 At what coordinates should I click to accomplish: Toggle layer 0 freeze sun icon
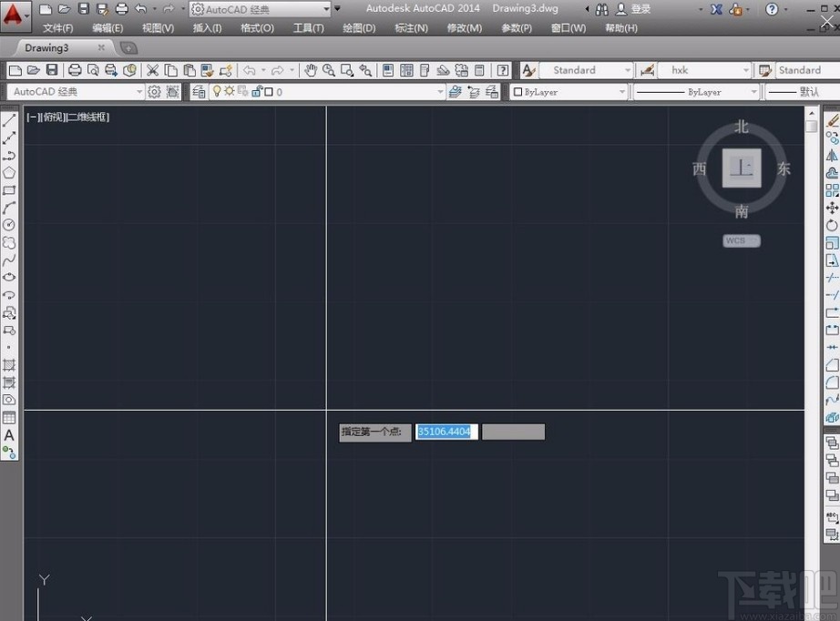[x=230, y=92]
